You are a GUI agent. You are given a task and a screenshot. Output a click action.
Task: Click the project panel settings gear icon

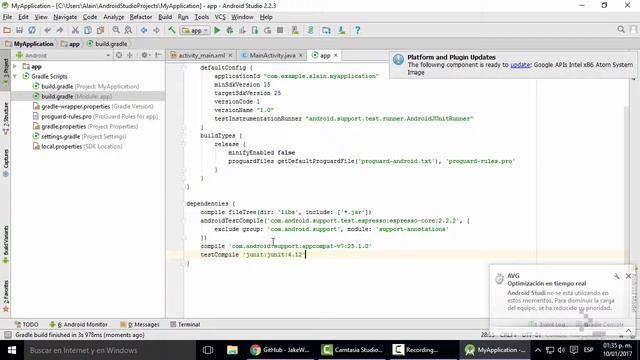point(144,55)
